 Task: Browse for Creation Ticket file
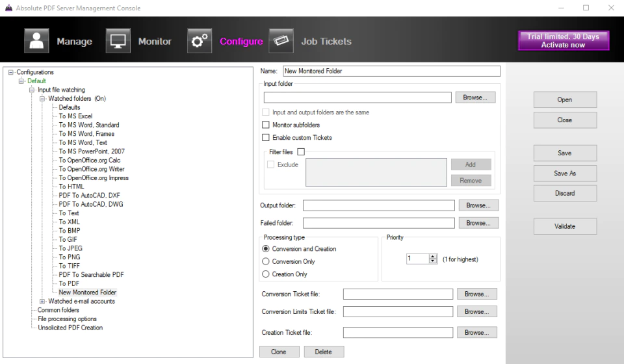[476, 333]
